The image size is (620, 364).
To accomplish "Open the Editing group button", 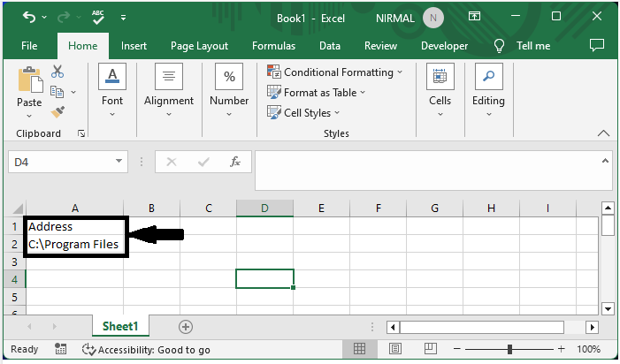I will [x=488, y=88].
